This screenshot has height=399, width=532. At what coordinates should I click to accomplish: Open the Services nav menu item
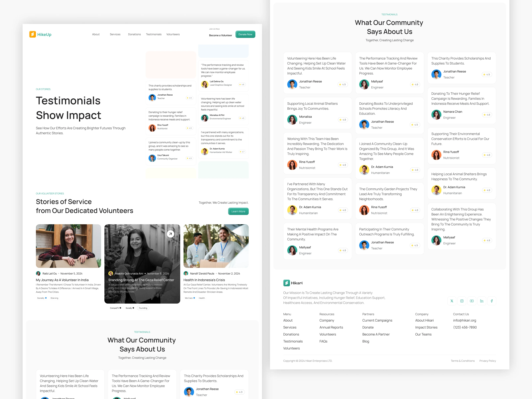[115, 34]
